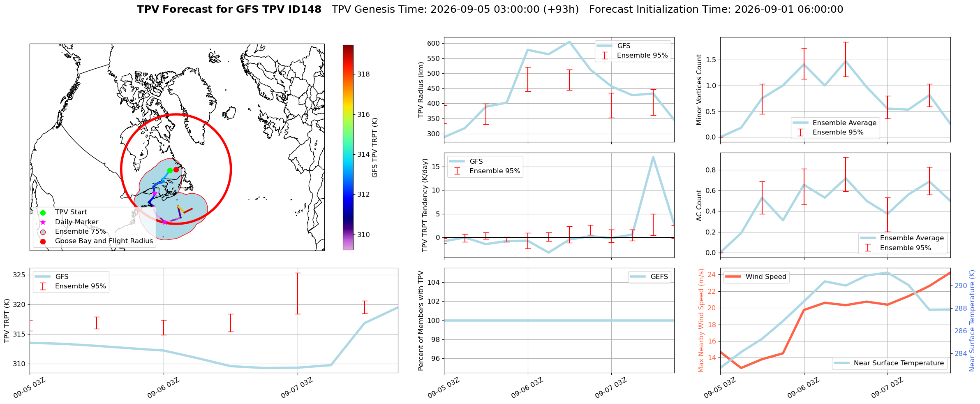
Task: Click the flat GEFS line at 100 percent
Action: (559, 320)
